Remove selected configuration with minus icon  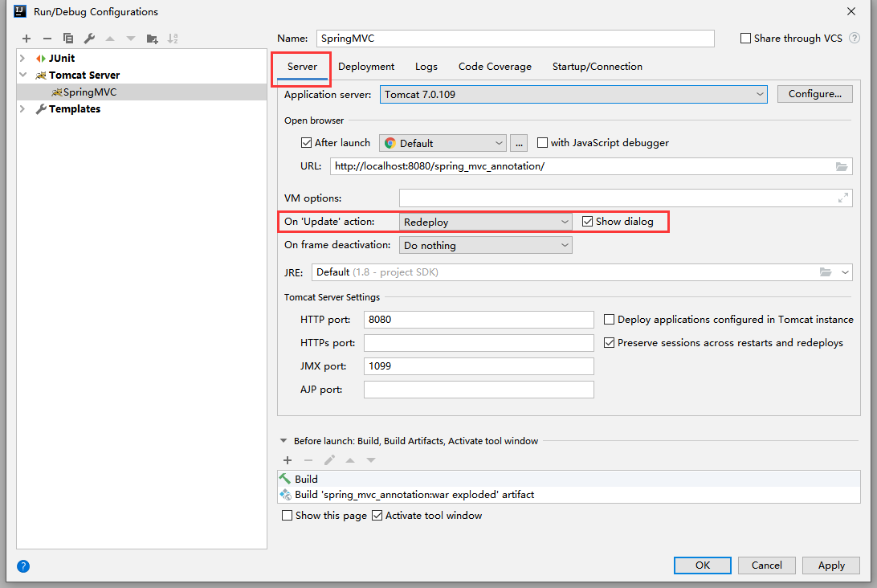tap(47, 39)
